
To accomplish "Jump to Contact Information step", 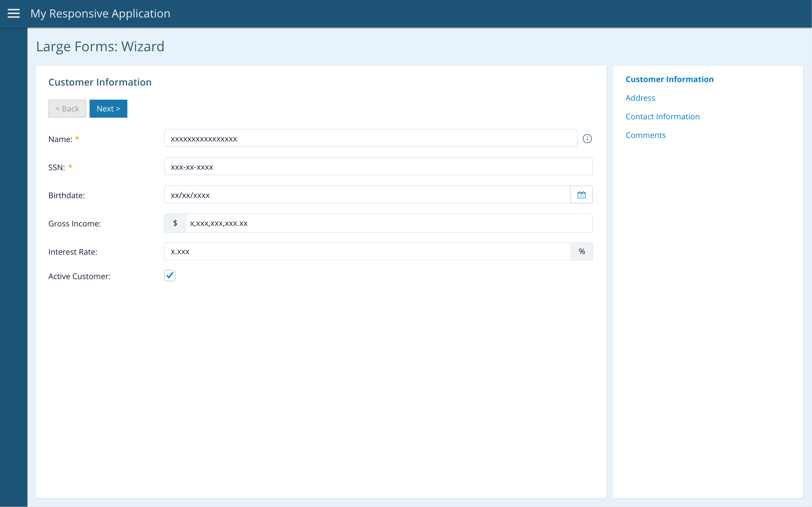I will (662, 116).
